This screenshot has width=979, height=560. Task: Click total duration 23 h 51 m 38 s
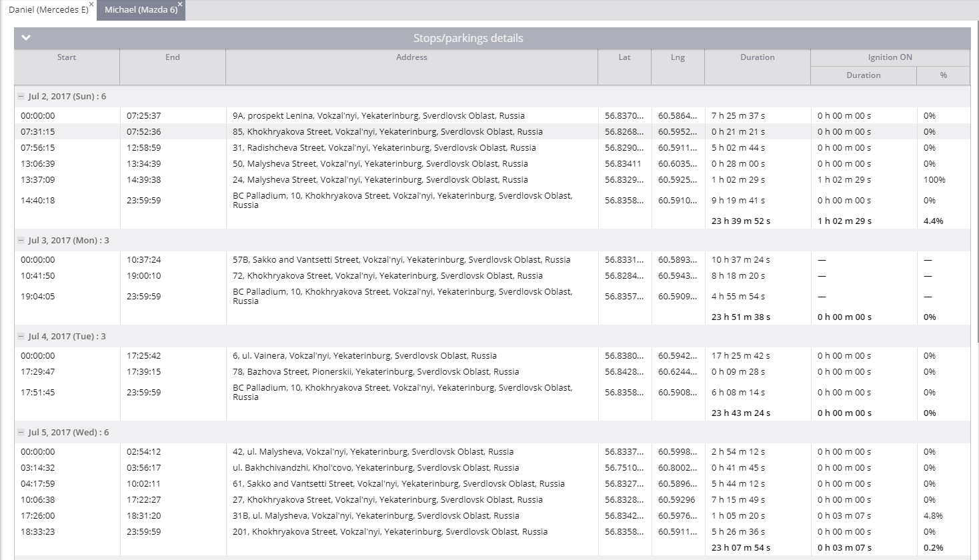pos(741,317)
